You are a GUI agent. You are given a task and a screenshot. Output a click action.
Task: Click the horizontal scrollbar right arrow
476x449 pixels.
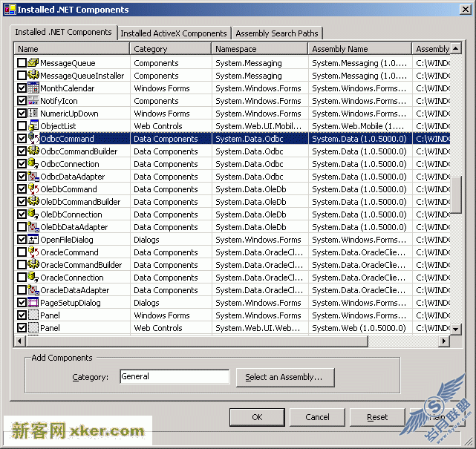[445, 341]
